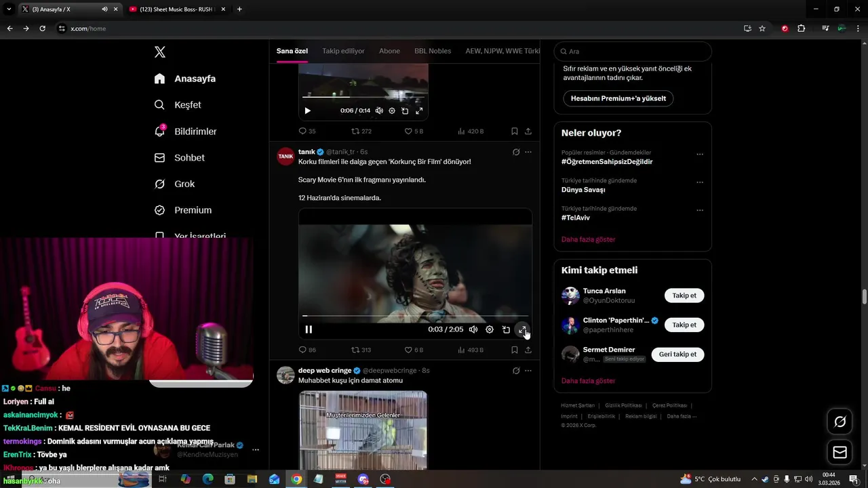Open settings gear on 0:14 video

[392, 110]
